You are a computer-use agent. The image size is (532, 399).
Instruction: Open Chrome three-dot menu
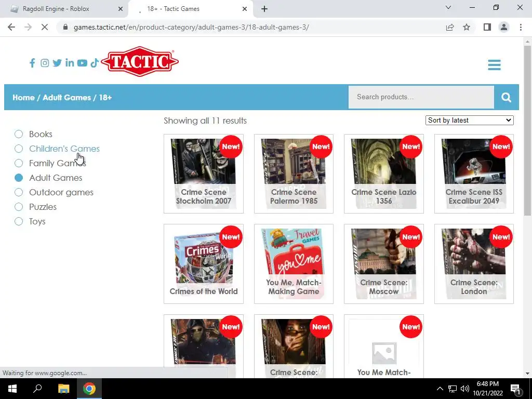tap(521, 27)
